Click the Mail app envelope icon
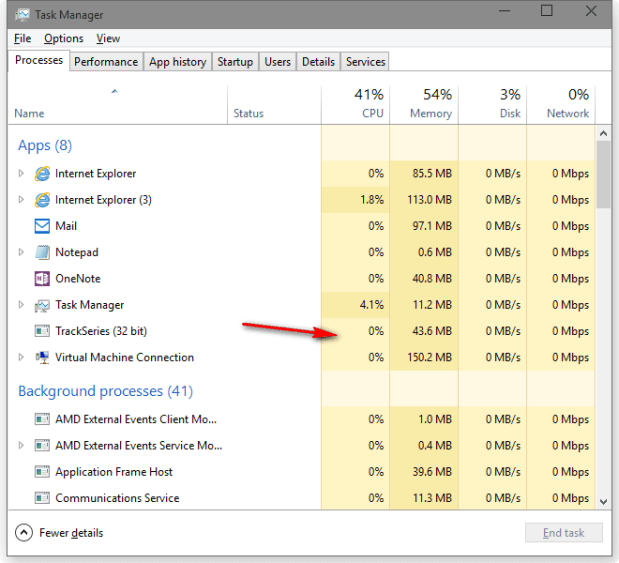Viewport: 619px width, 563px height. point(42,226)
